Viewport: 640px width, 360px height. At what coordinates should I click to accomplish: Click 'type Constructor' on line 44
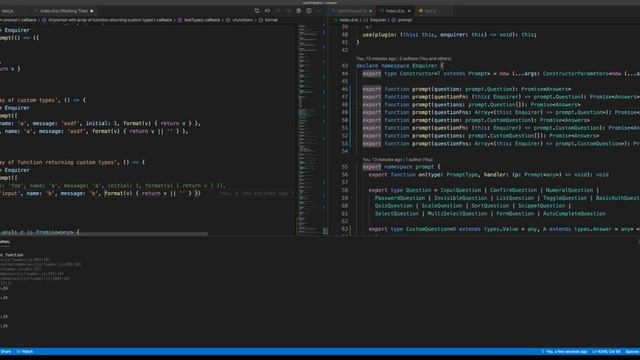coord(409,74)
